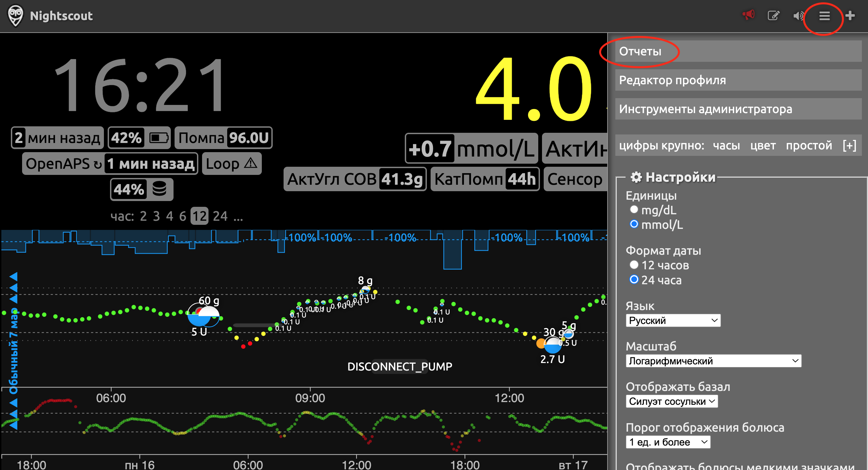868x470 pixels.
Task: Expand the [+] large digits option
Action: 849,145
